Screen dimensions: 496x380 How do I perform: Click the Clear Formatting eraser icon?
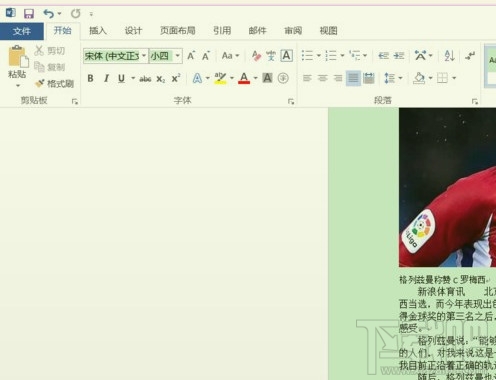256,56
